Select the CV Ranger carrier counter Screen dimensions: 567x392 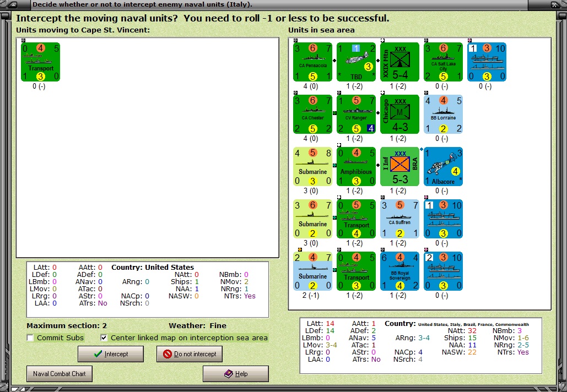(356, 114)
